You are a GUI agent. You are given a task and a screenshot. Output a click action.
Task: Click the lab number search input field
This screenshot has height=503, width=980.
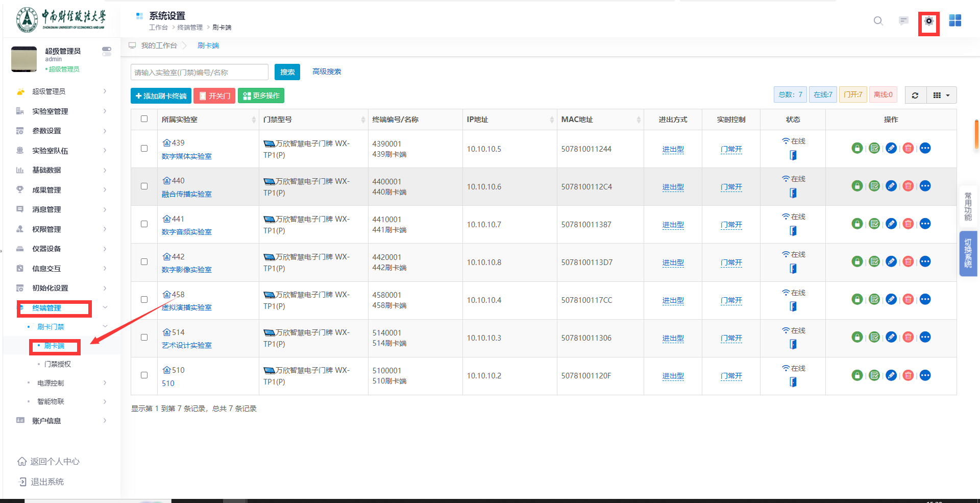pos(199,73)
